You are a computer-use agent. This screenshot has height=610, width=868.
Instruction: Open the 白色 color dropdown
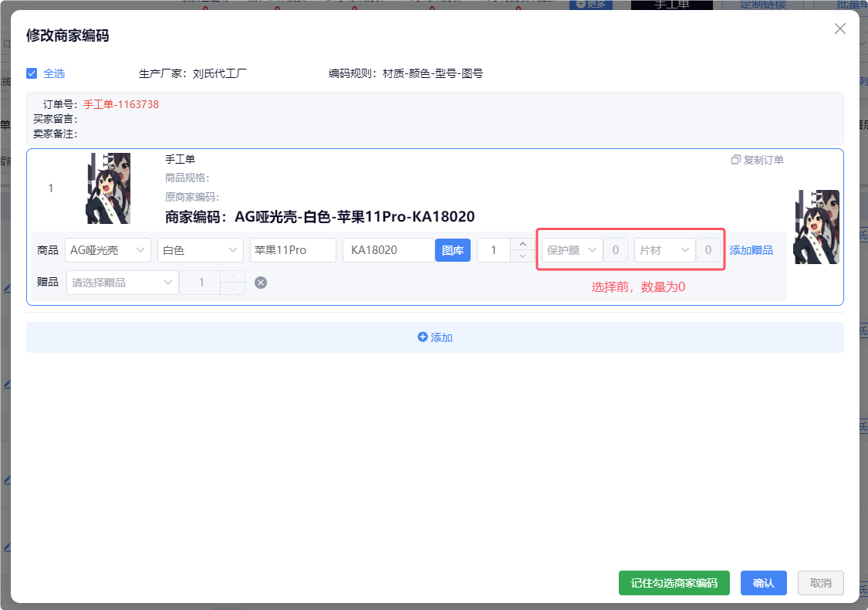[x=200, y=250]
